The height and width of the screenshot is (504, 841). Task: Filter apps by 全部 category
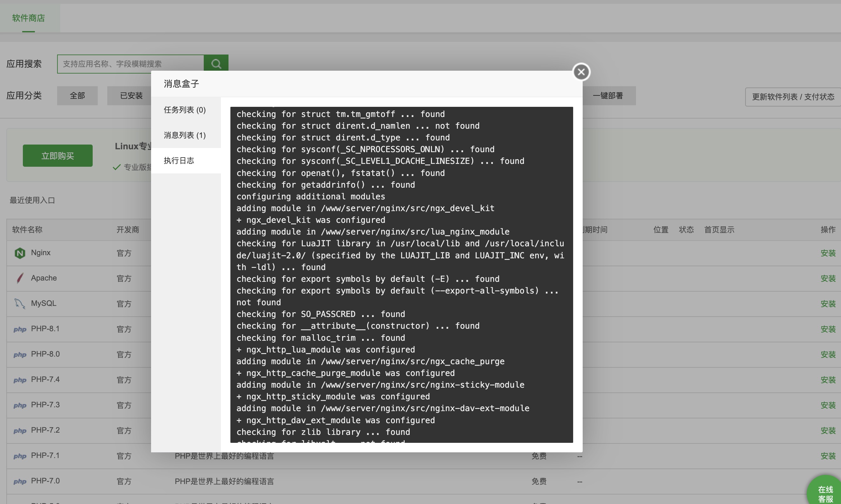point(77,96)
